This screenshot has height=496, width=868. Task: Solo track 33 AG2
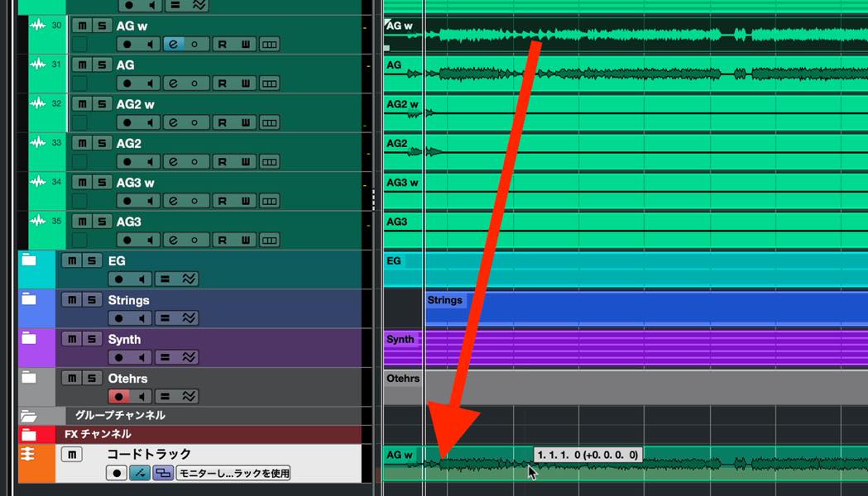pyautogui.click(x=102, y=143)
